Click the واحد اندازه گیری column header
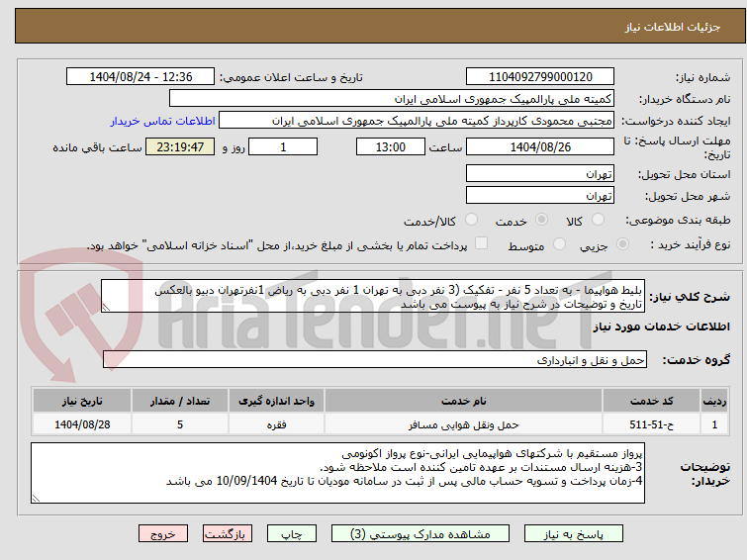Viewport: 747px width, 560px height. pyautogui.click(x=276, y=401)
